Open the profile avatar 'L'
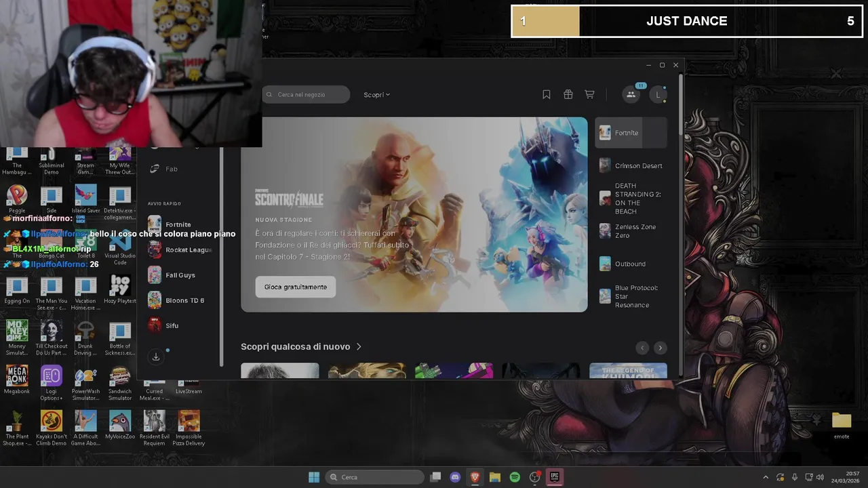Viewport: 868px width, 488px height. (658, 95)
